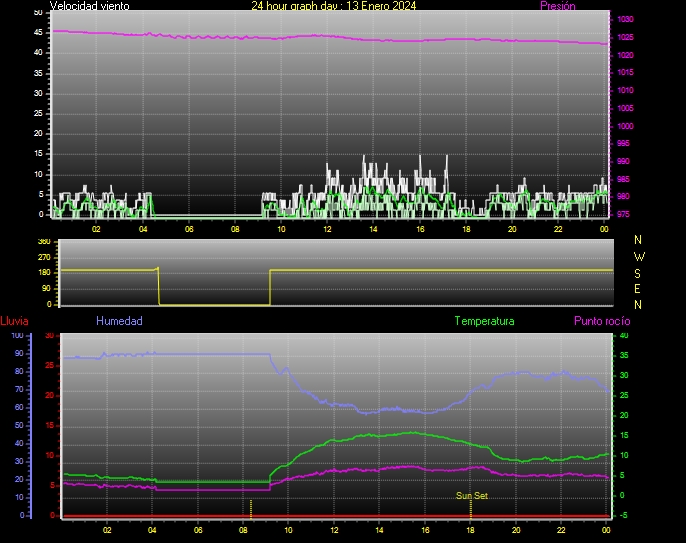Click the yellow dashed sunrise marker near 08
The height and width of the screenshot is (543, 686).
click(x=251, y=509)
